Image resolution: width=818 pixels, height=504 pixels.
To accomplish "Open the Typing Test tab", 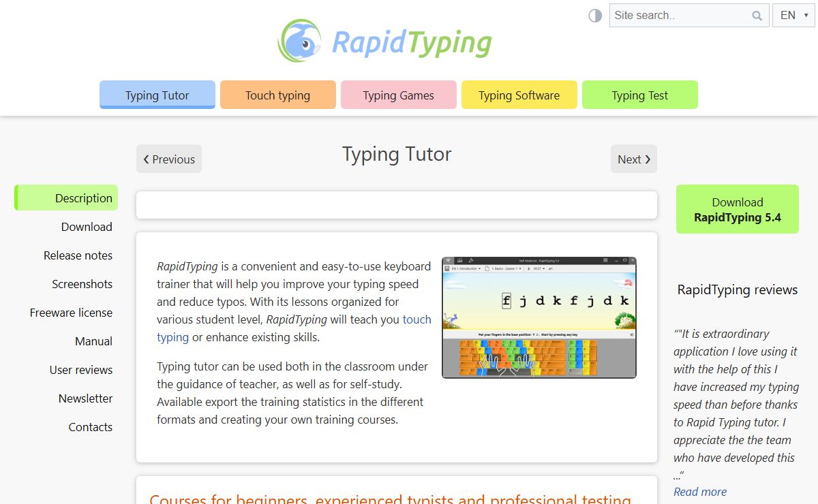I will [640, 95].
